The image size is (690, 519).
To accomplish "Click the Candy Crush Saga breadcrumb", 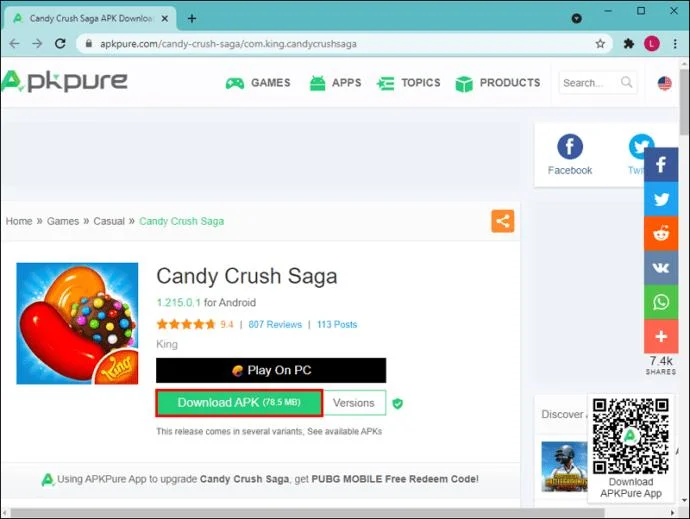I will click(182, 221).
